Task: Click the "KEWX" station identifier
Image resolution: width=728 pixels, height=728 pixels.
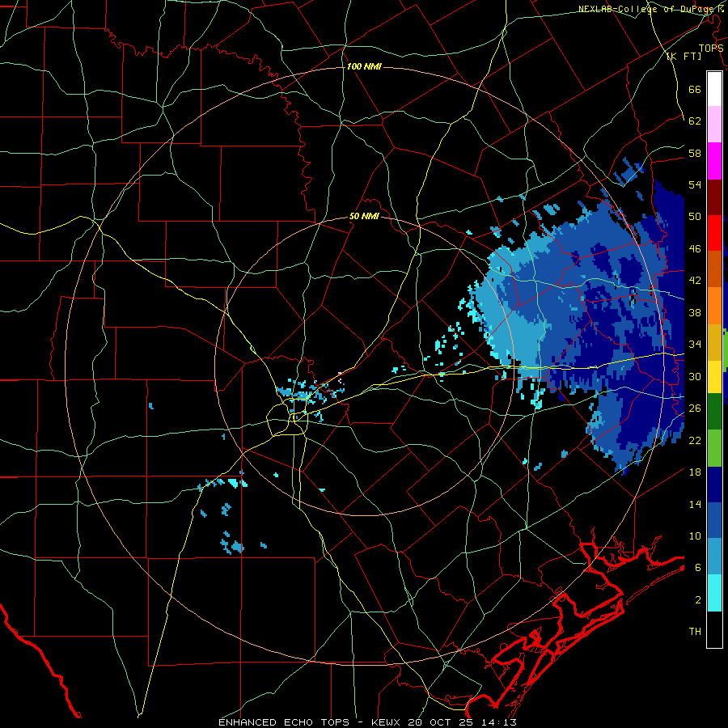Action: [x=387, y=722]
